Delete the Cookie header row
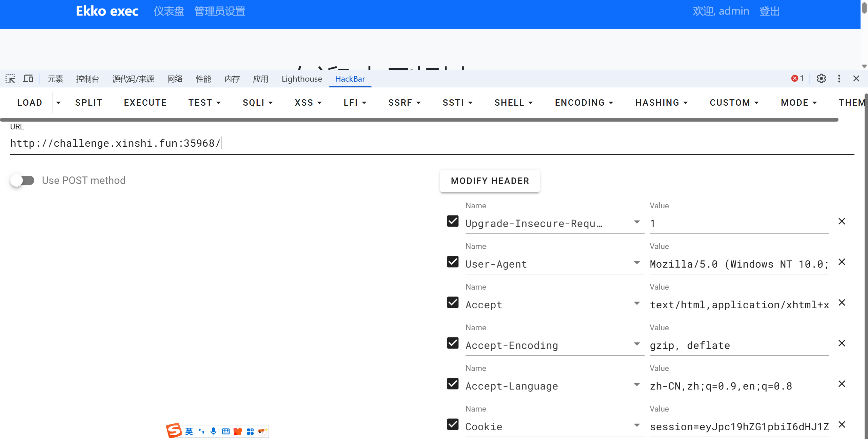The width and height of the screenshot is (868, 439). pyautogui.click(x=842, y=424)
